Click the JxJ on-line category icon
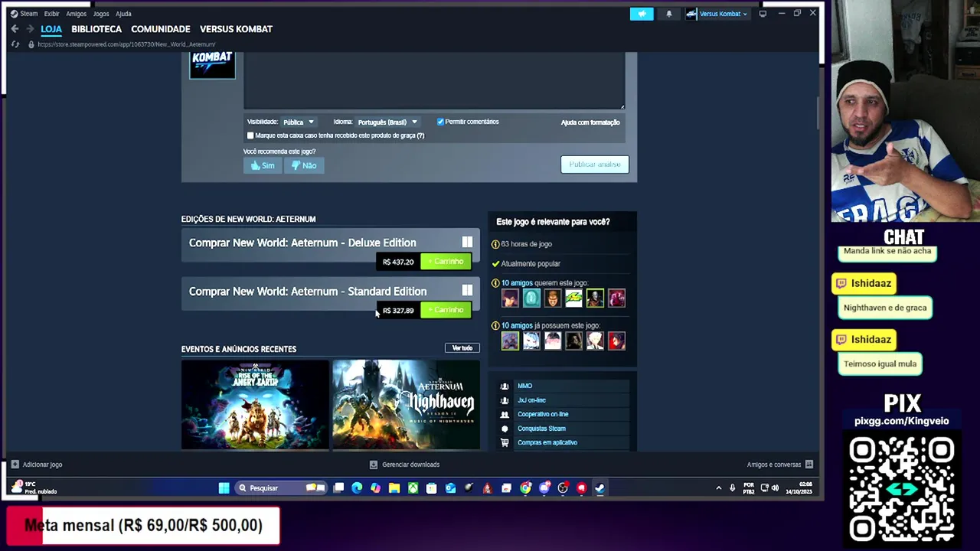The height and width of the screenshot is (551, 980). (505, 400)
